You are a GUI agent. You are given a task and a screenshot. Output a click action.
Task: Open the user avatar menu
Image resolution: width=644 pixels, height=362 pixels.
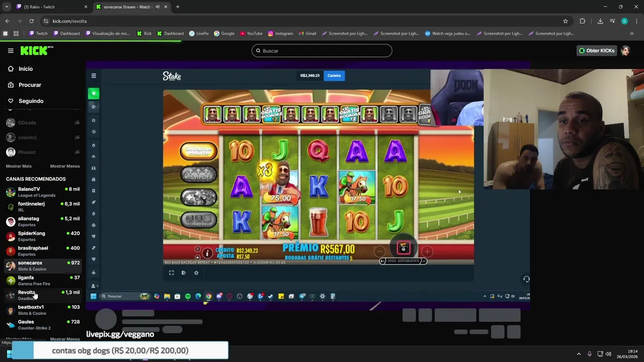point(625,51)
